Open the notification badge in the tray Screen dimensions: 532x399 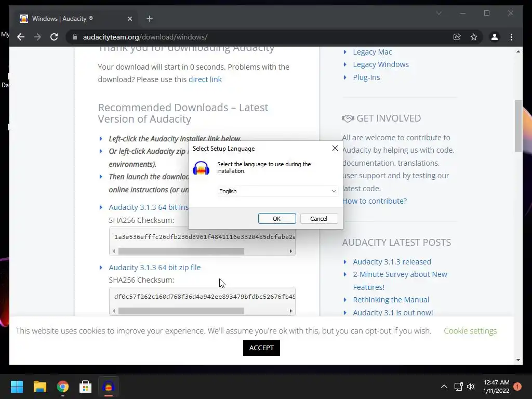click(x=517, y=387)
